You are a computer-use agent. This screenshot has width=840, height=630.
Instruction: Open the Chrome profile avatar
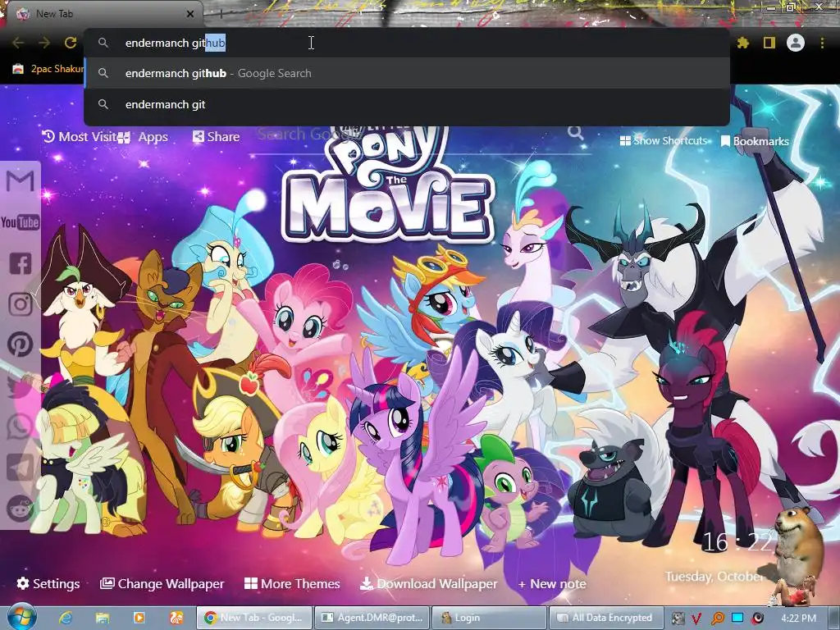point(796,43)
